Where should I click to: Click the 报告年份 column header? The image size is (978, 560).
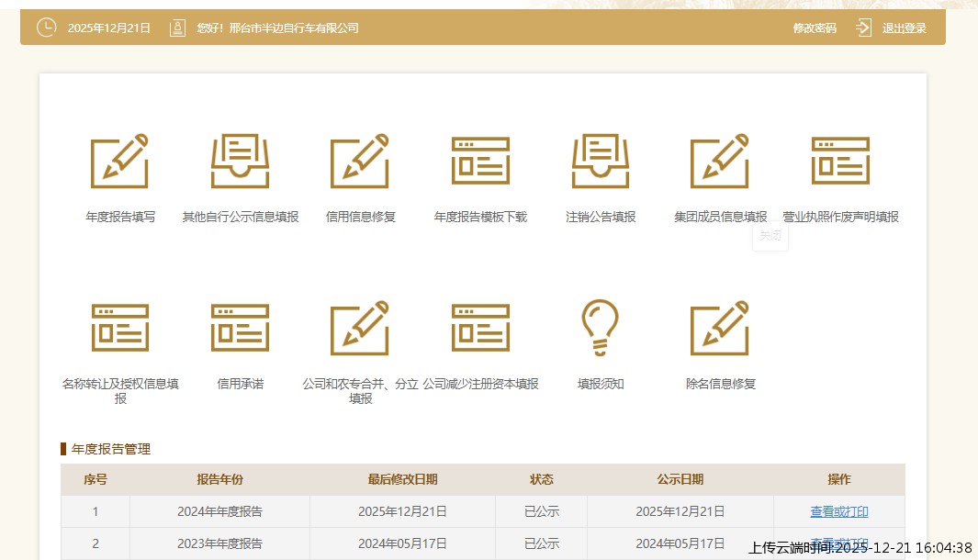(219, 480)
